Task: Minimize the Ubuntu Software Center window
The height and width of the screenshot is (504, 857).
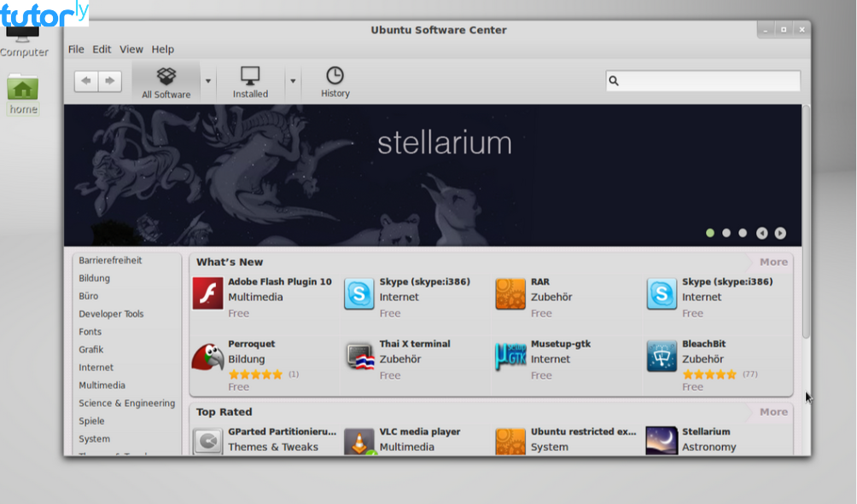Action: coord(766,30)
